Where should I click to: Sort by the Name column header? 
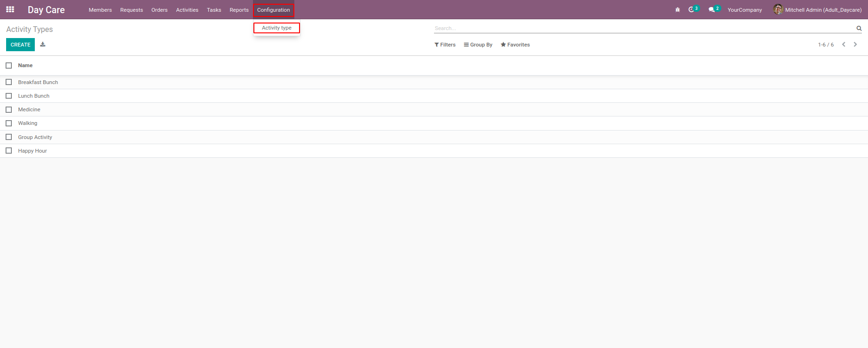pyautogui.click(x=25, y=66)
